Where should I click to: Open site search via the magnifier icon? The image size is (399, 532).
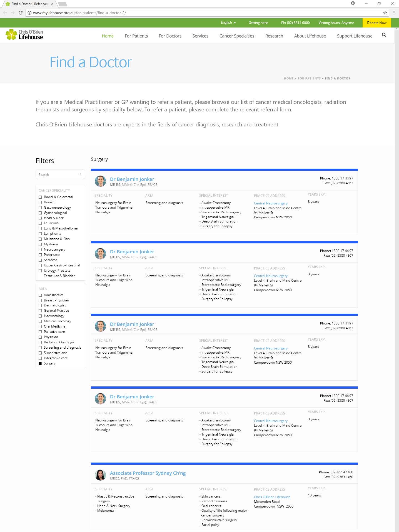click(384, 35)
